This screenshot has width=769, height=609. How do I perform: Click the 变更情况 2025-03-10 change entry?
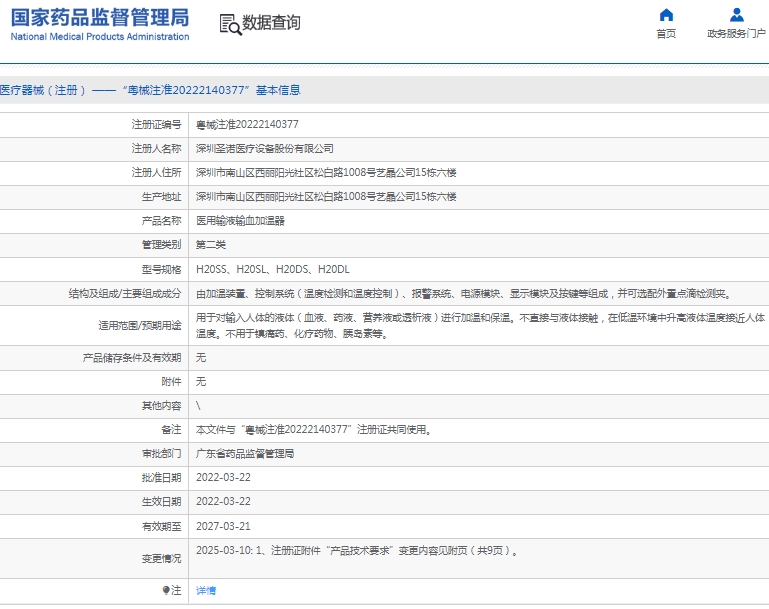click(x=358, y=551)
